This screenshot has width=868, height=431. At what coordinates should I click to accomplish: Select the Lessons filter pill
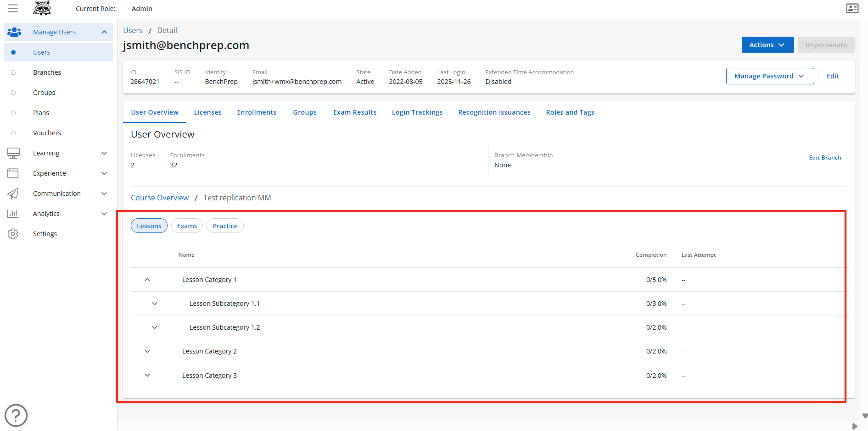[149, 226]
